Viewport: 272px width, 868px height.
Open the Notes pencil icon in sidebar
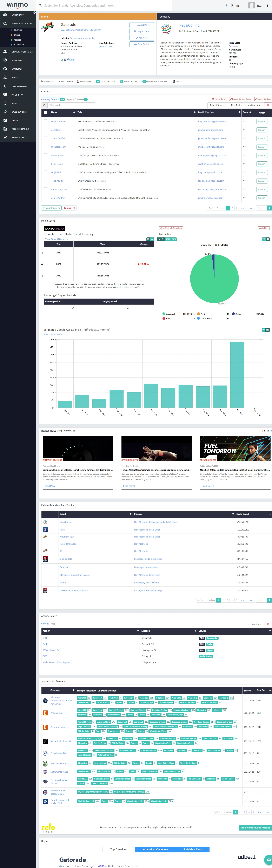click(5, 120)
